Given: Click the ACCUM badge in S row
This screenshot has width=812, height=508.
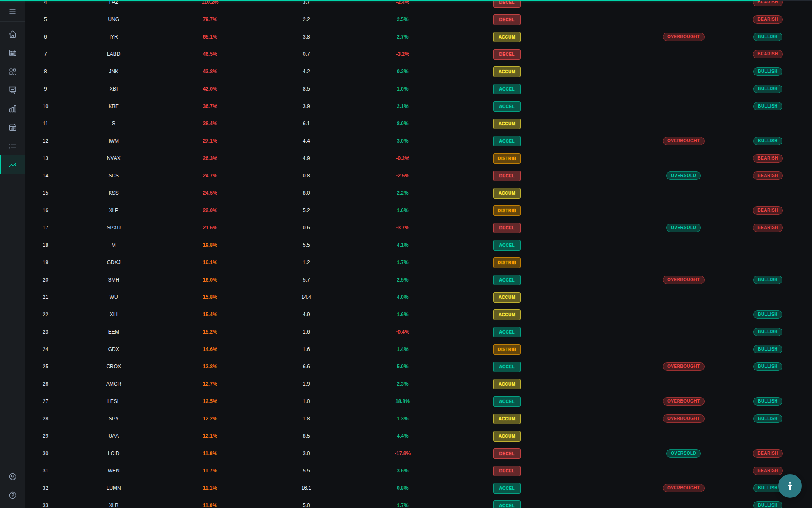Looking at the screenshot, I should [x=507, y=124].
